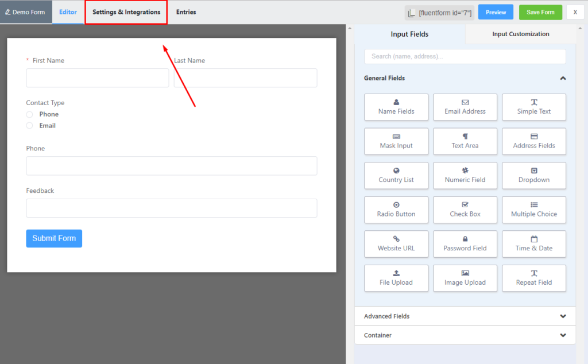Select the Phone contact type option
This screenshot has height=364, width=588.
[29, 114]
